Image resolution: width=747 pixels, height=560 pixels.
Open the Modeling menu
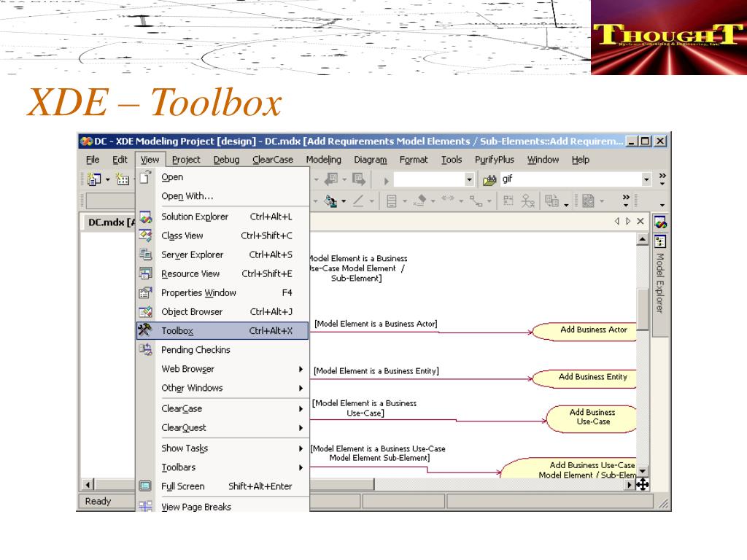(x=323, y=160)
